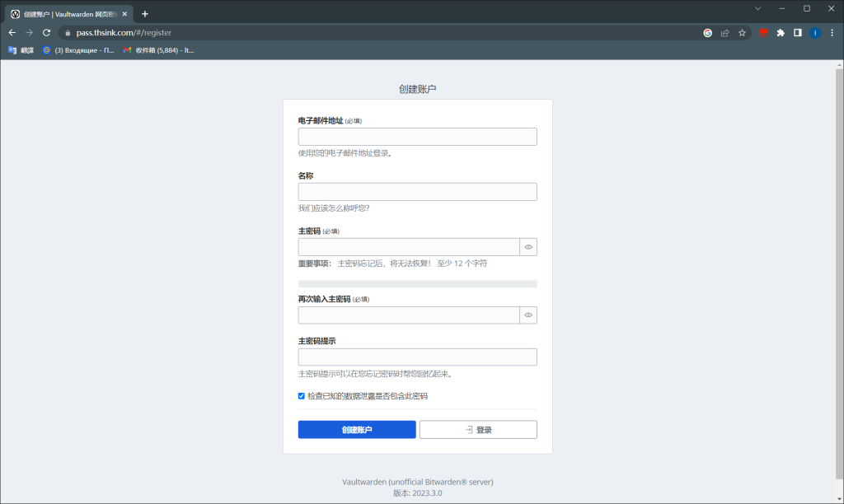This screenshot has height=504, width=844.
Task: Open the red glasses extension icon
Action: click(762, 32)
